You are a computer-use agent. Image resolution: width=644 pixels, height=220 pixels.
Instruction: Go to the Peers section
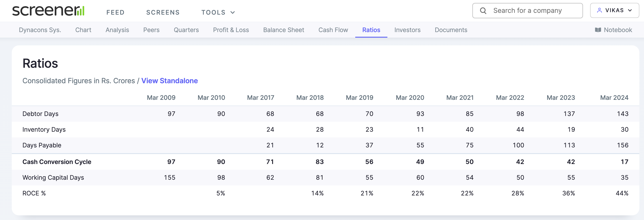151,30
